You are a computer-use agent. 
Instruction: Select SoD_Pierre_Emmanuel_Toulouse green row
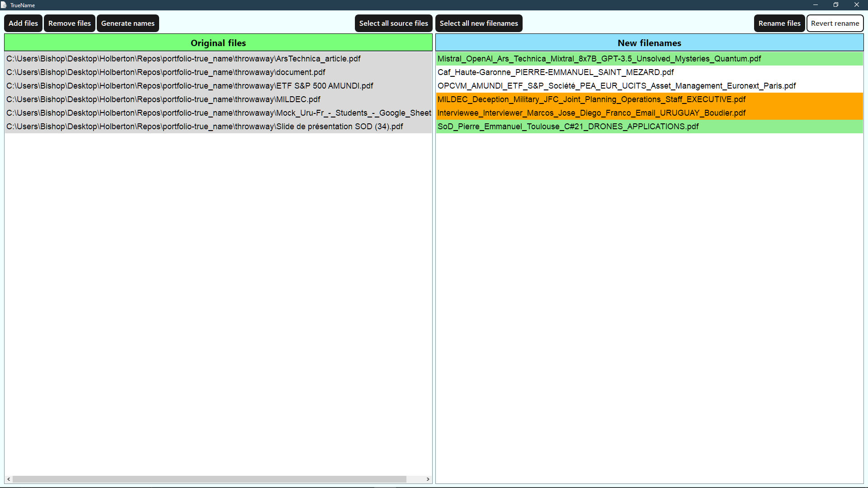click(x=567, y=127)
